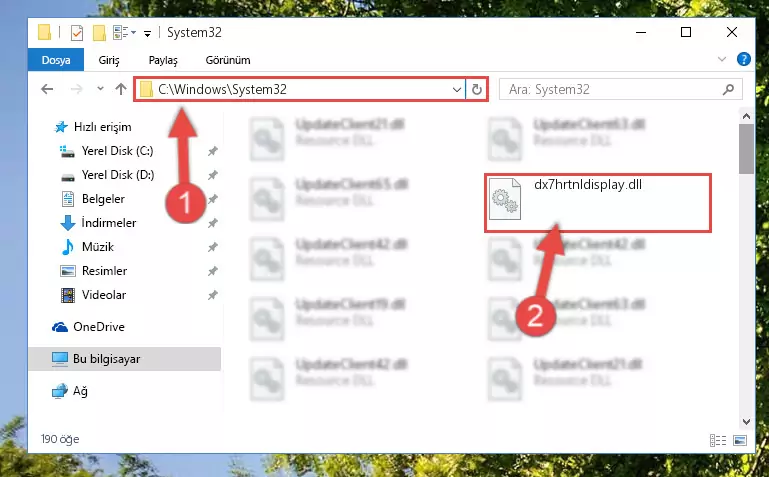Select OneDrive in the navigation pane
The image size is (769, 477).
(88, 327)
